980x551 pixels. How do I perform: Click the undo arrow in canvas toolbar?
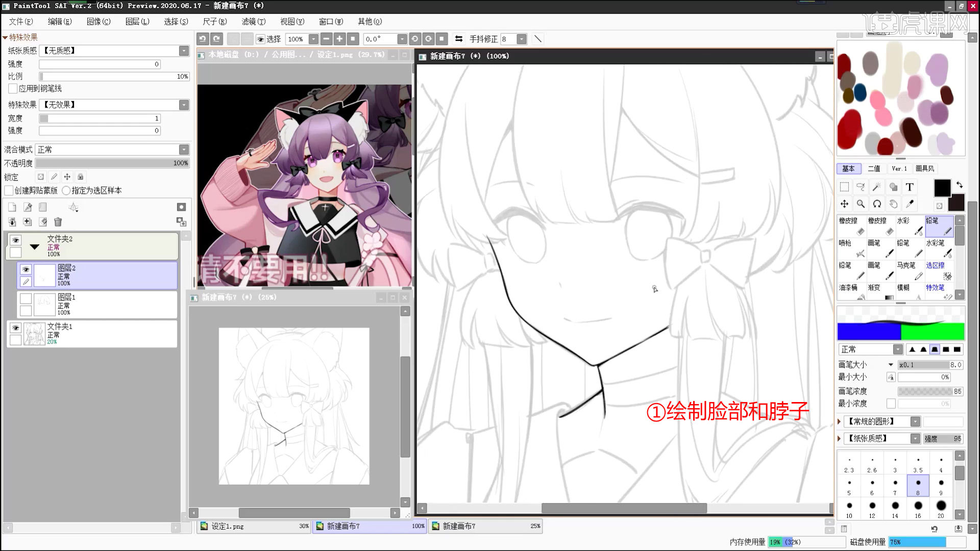pyautogui.click(x=203, y=39)
